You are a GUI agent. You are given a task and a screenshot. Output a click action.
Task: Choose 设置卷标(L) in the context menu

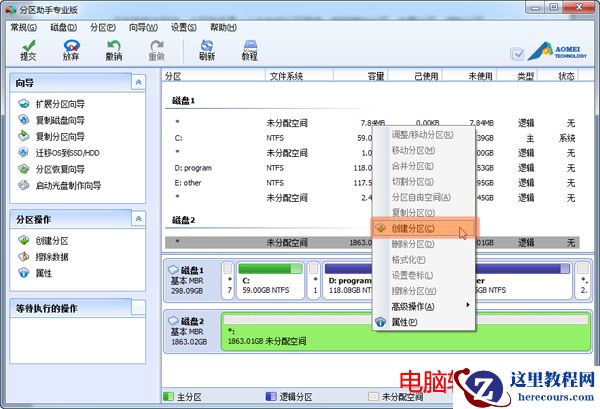click(424, 275)
